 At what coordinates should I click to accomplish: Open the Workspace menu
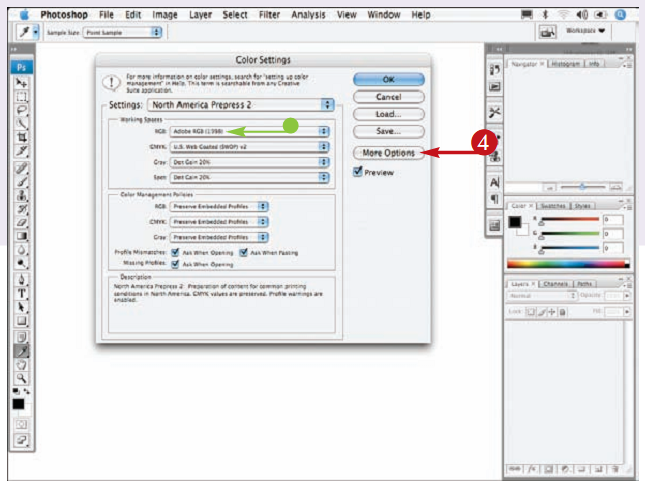coord(585,30)
